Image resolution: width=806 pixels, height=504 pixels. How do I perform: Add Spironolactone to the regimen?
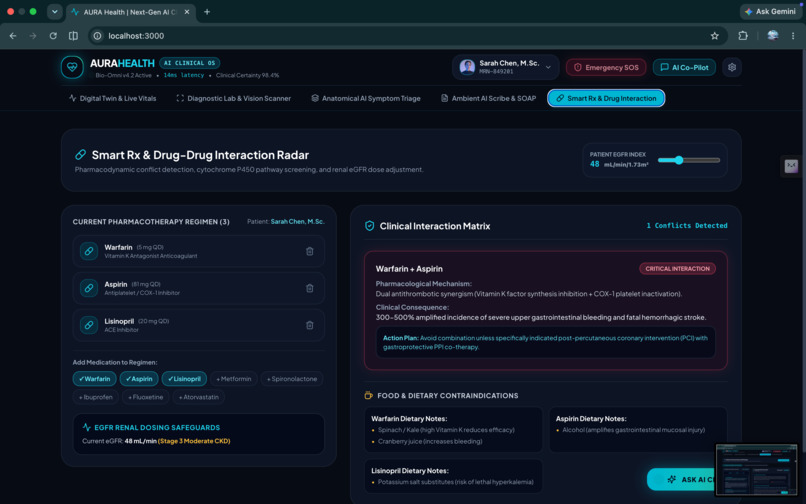pyautogui.click(x=292, y=379)
